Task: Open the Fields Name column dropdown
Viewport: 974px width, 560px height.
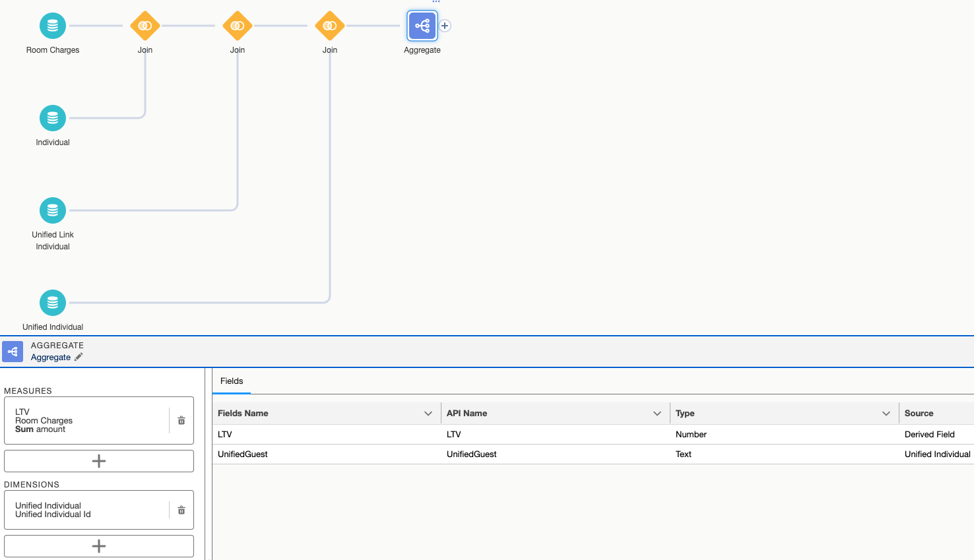Action: pyautogui.click(x=428, y=414)
